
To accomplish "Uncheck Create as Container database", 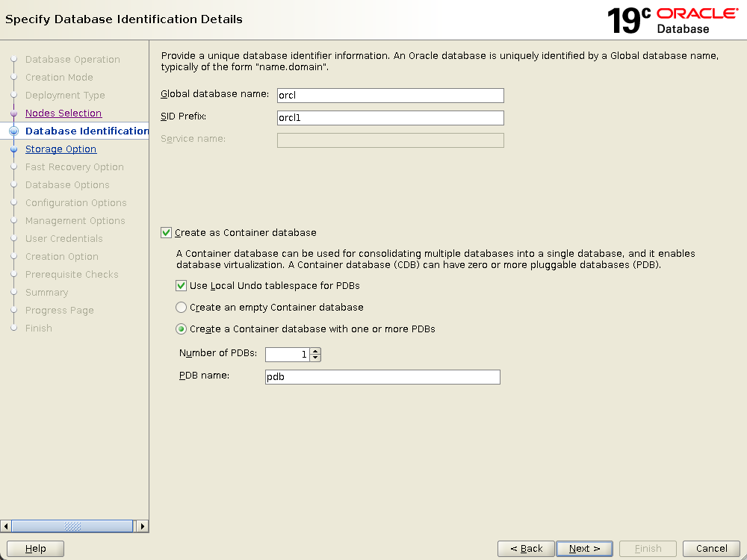I will [x=167, y=233].
